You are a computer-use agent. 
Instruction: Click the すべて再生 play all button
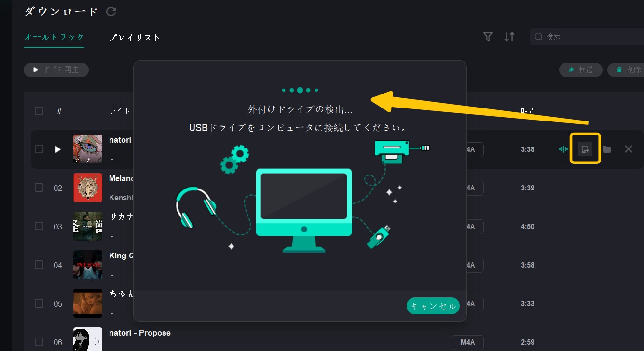(x=56, y=70)
